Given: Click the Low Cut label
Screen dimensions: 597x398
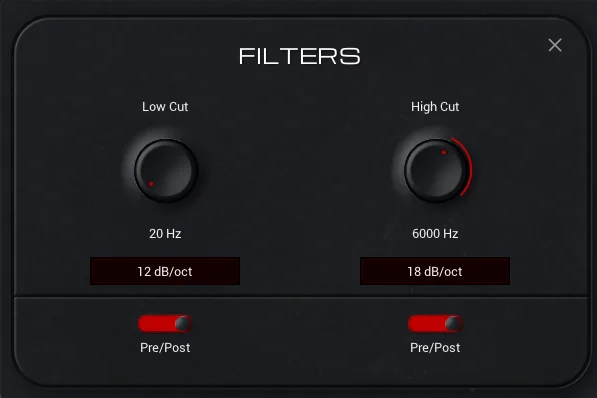Looking at the screenshot, I should click(x=165, y=107).
